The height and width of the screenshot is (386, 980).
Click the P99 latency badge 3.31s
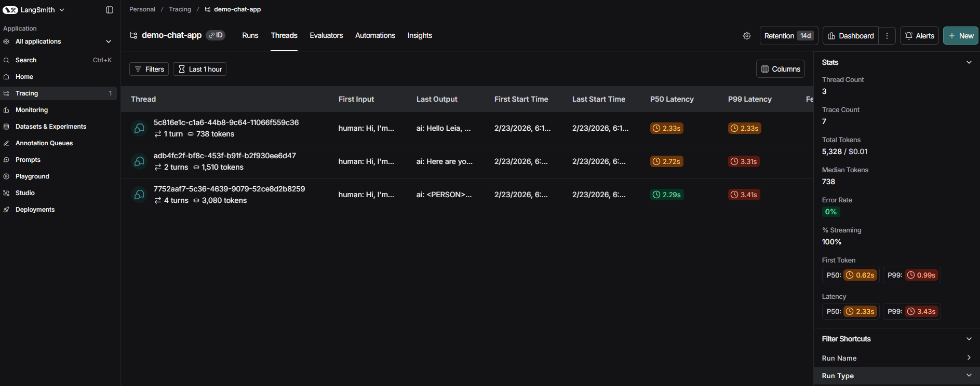[744, 161]
